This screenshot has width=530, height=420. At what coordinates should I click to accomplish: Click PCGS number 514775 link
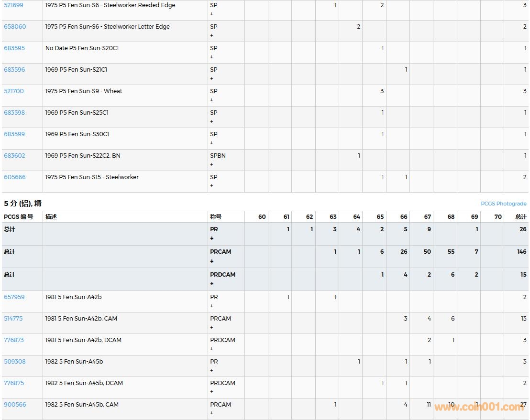tap(13, 319)
